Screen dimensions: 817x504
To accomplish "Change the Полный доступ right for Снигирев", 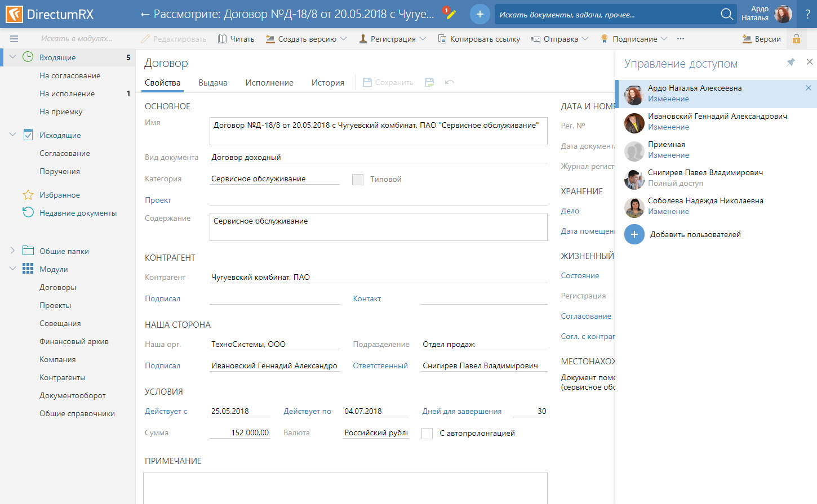I will 676,183.
